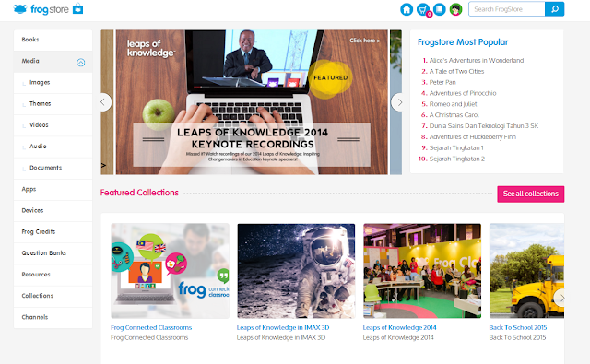Click the See all collections button

(531, 194)
